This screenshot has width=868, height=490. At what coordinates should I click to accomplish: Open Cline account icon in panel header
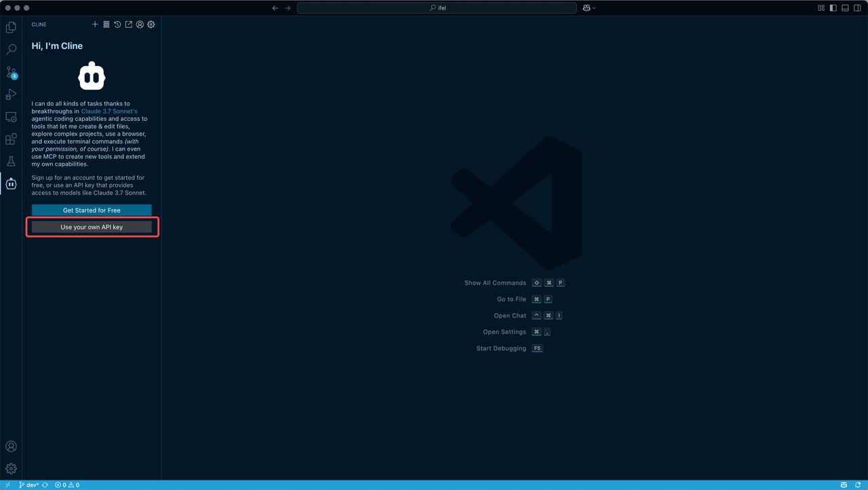(x=140, y=24)
